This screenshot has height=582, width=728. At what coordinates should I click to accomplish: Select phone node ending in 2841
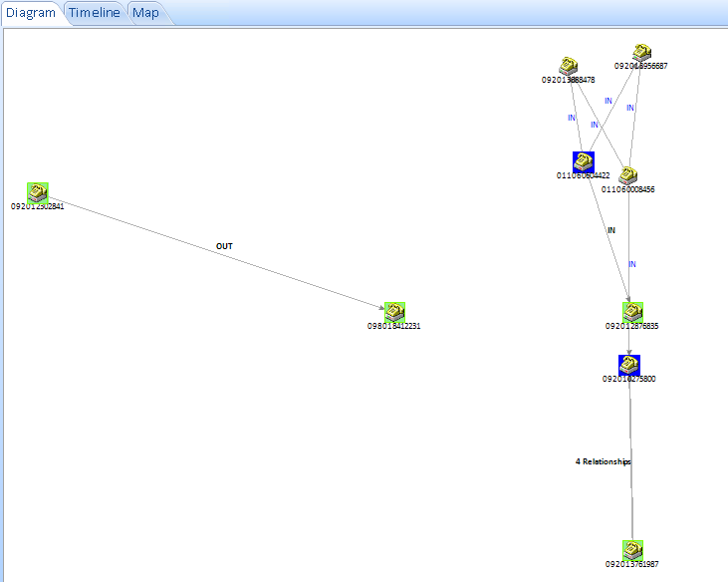[x=38, y=193]
